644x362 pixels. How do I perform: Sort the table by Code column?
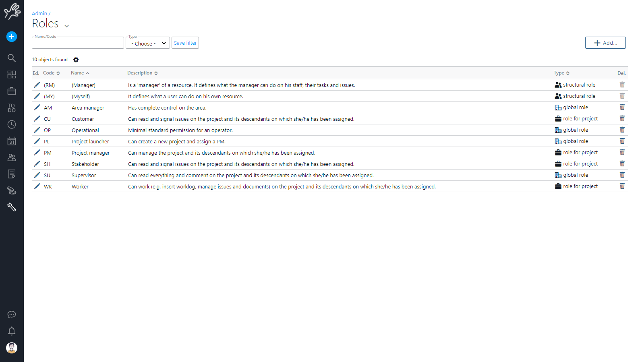point(51,73)
